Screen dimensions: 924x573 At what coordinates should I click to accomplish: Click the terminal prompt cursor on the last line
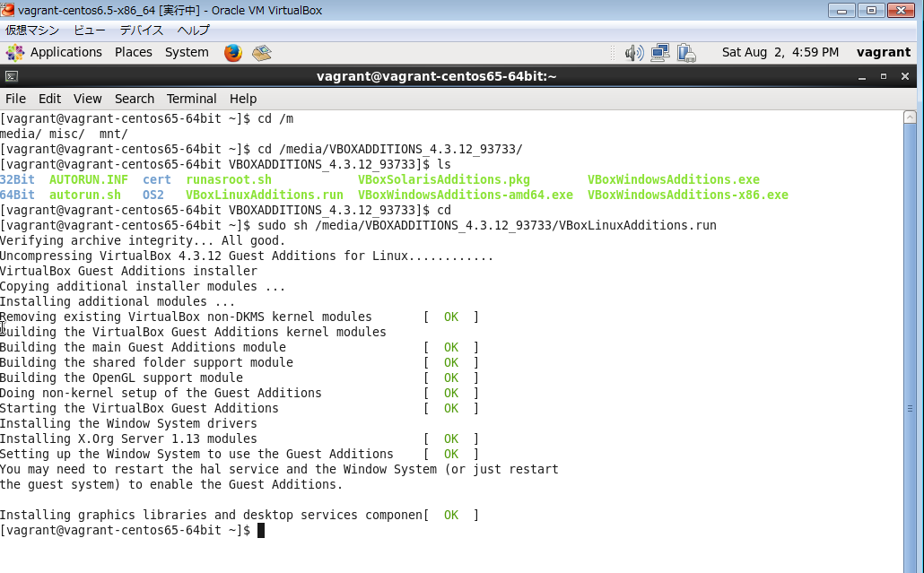[x=261, y=531]
